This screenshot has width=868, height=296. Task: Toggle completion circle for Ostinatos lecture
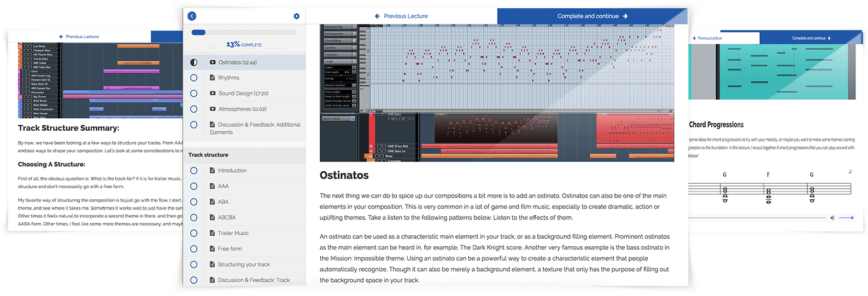coord(193,62)
